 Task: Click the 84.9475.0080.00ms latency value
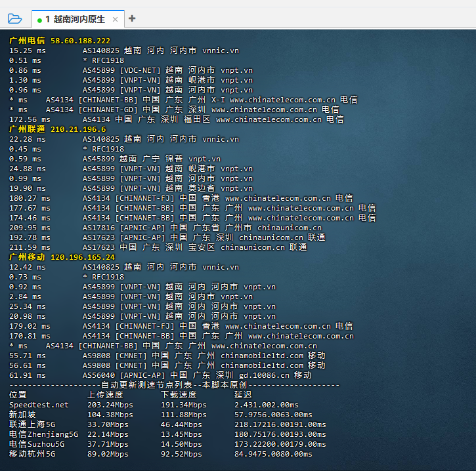tap(273, 454)
